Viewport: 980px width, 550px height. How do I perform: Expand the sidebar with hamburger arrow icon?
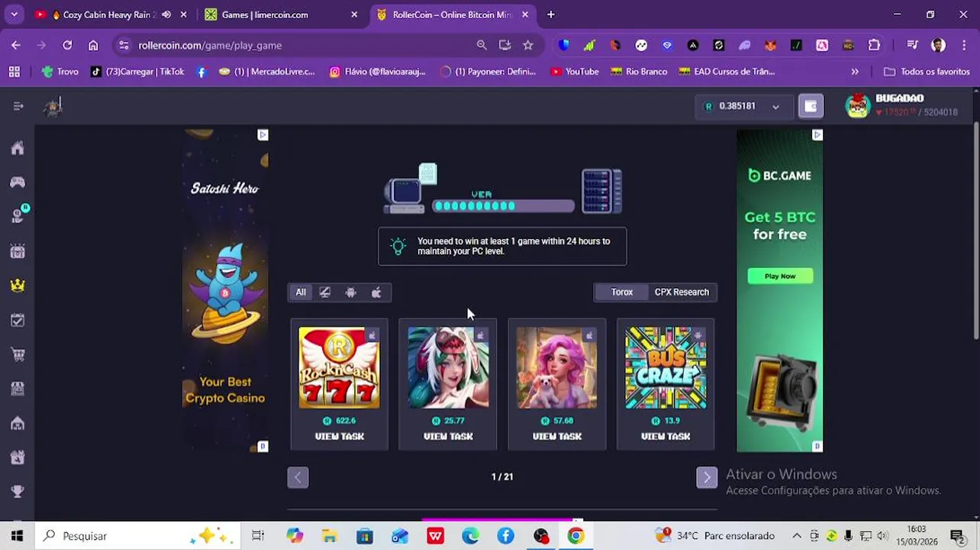pyautogui.click(x=18, y=106)
